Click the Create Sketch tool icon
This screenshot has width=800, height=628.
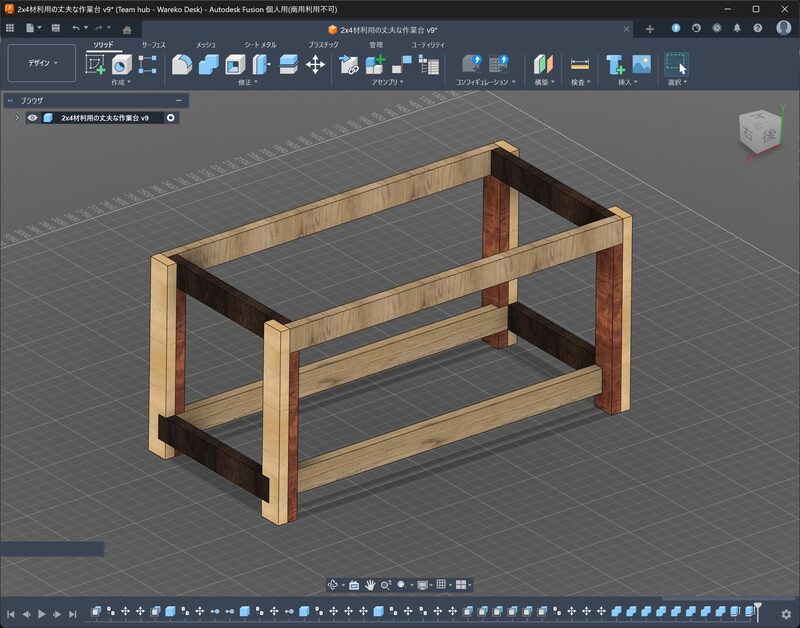click(x=96, y=65)
